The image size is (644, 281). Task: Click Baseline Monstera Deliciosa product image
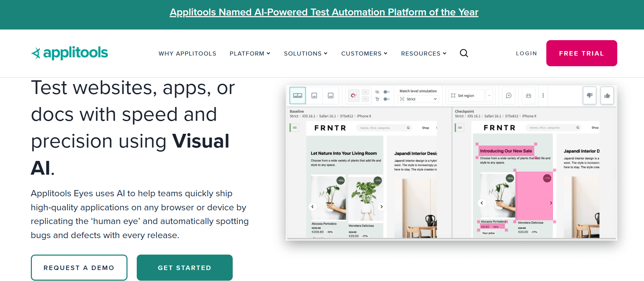point(365,198)
